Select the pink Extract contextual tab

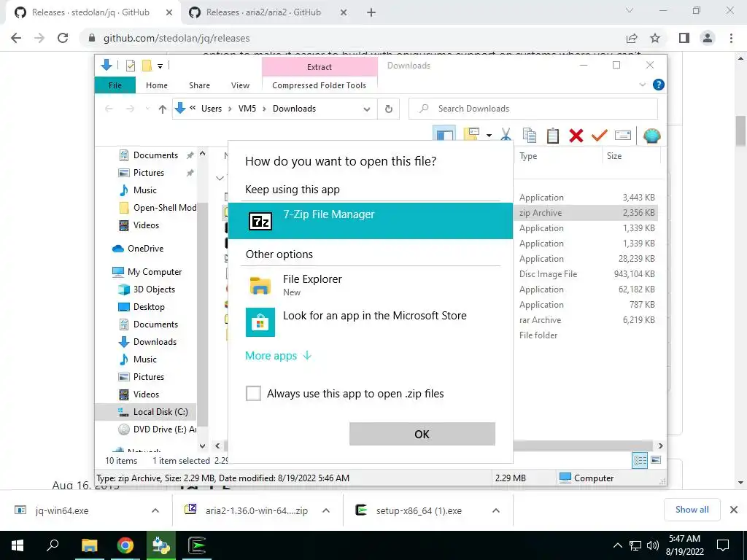(320, 67)
